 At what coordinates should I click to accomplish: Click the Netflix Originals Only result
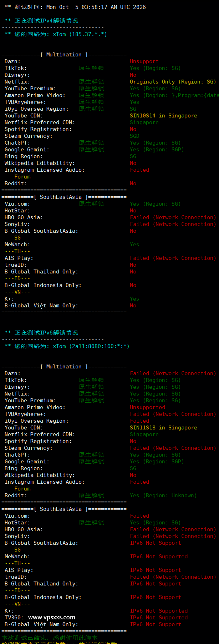click(173, 82)
